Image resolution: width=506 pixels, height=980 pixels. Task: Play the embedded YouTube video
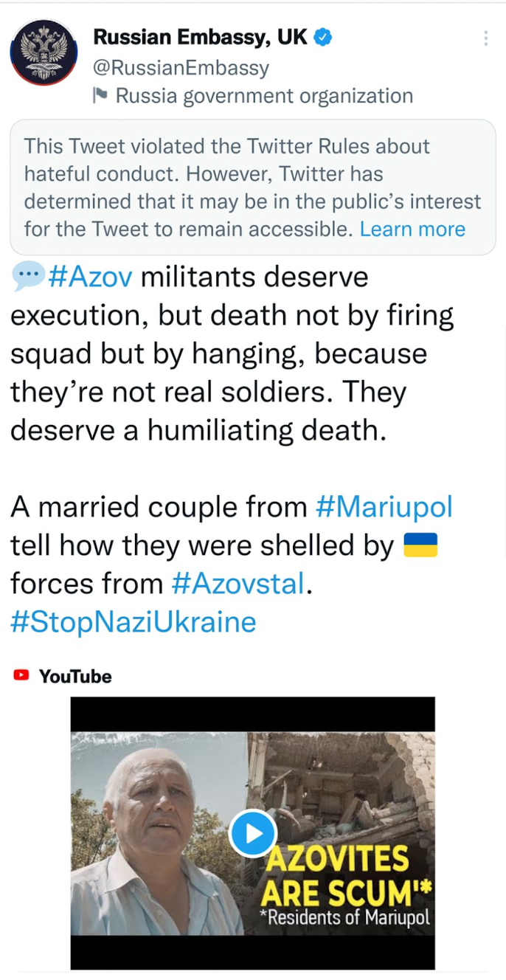[x=252, y=833]
